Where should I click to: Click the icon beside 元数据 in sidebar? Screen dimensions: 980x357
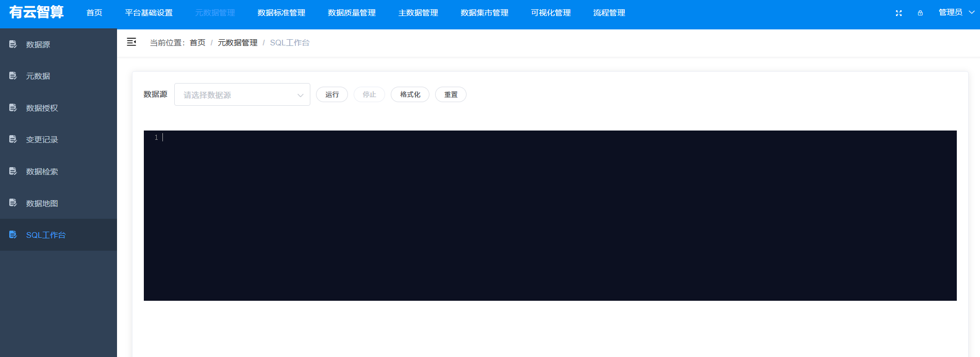(x=13, y=76)
